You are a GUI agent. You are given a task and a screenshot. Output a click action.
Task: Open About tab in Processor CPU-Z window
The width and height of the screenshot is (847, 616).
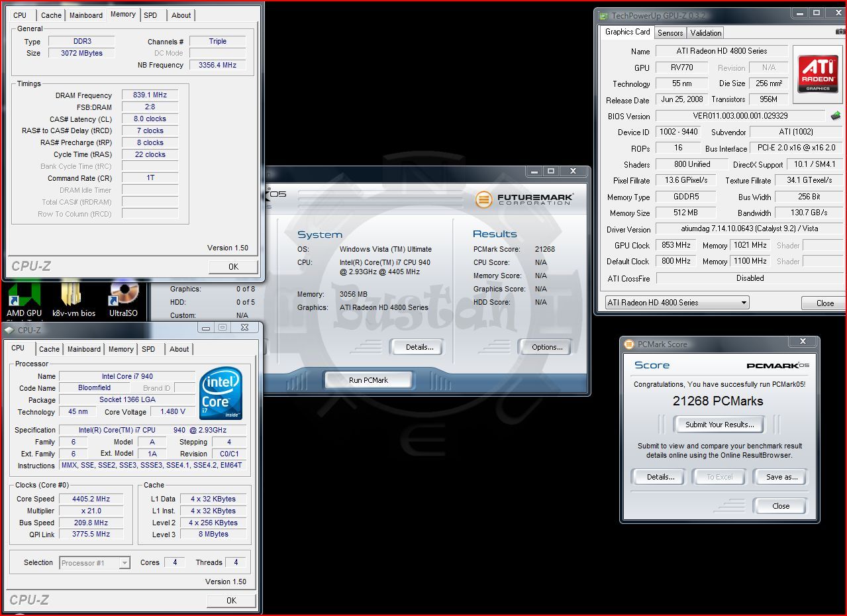[x=179, y=349]
